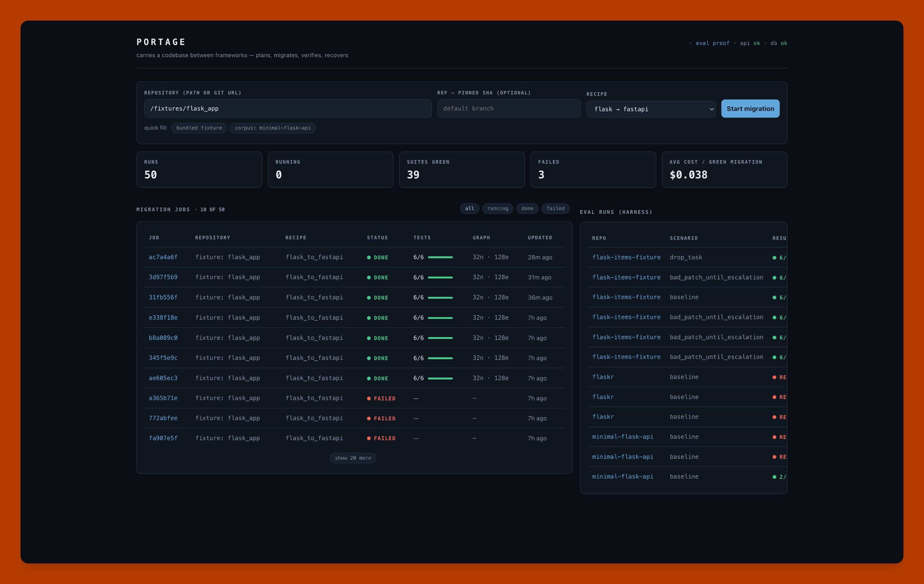This screenshot has height=584, width=924.
Task: Focus the pinned SHA ref field
Action: [x=509, y=109]
